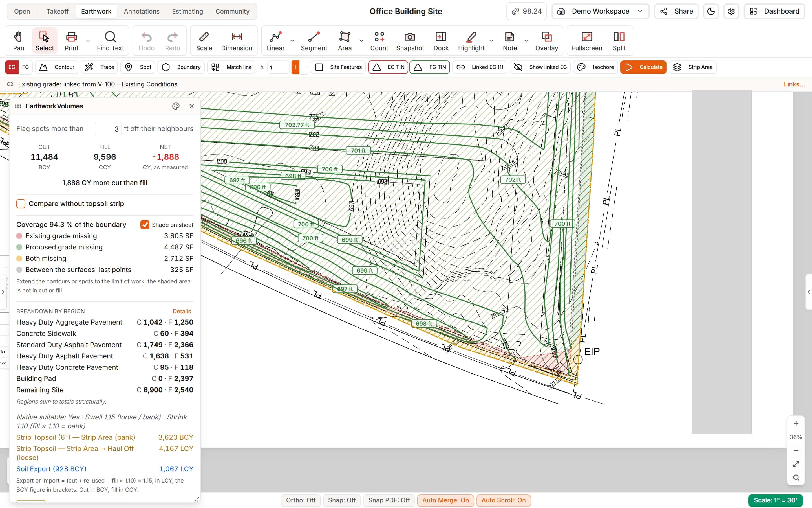Image resolution: width=812 pixels, height=508 pixels.
Task: Activate the Trace tool
Action: point(99,67)
